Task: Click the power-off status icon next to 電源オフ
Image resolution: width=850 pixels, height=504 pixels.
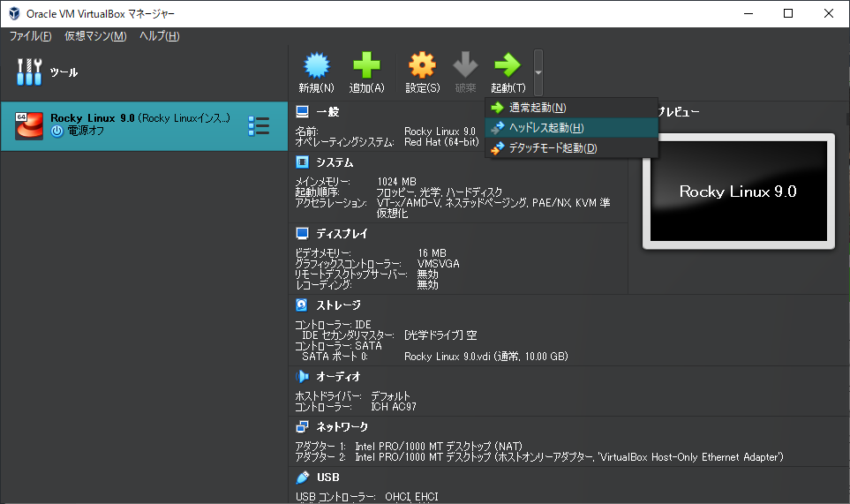Action: (x=56, y=132)
